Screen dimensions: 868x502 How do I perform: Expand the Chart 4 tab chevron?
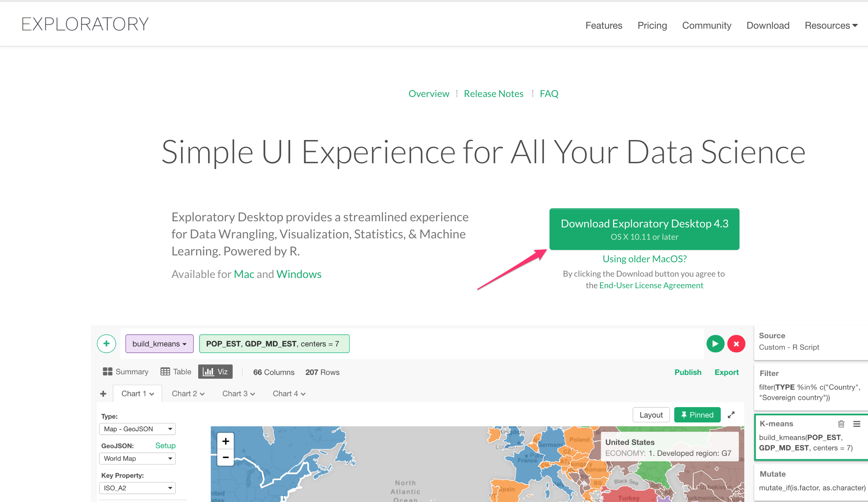303,394
